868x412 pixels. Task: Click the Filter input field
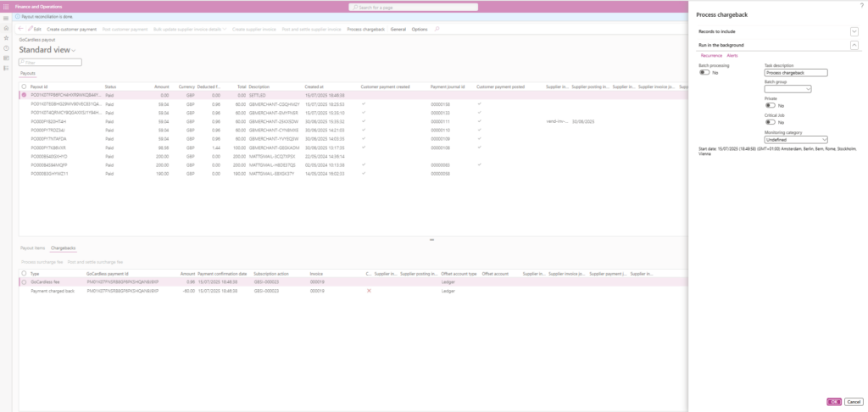[x=50, y=63]
